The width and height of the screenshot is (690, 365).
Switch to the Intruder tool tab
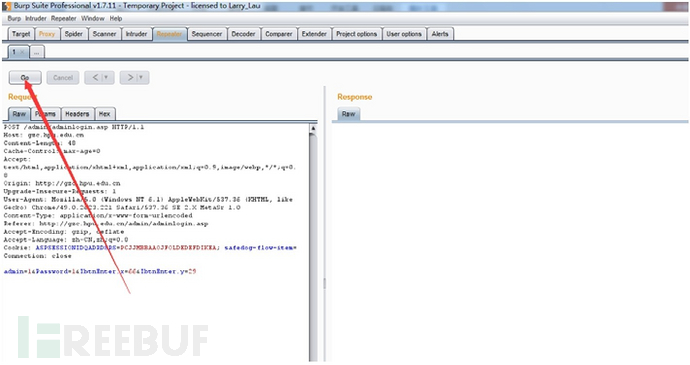click(136, 34)
